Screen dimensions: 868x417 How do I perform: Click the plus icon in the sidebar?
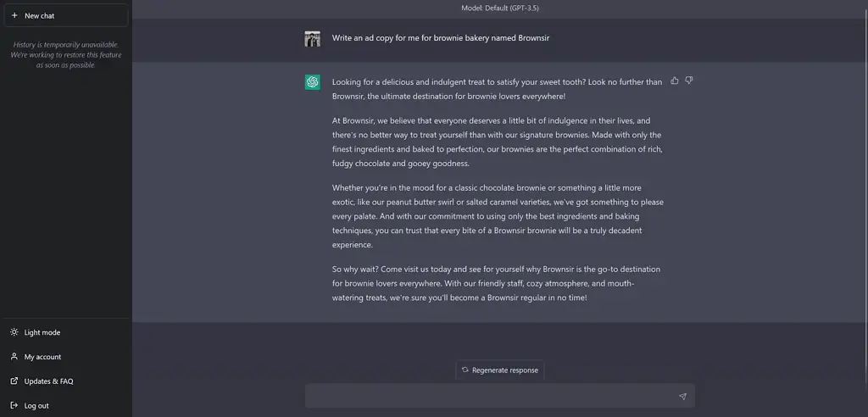(x=14, y=15)
